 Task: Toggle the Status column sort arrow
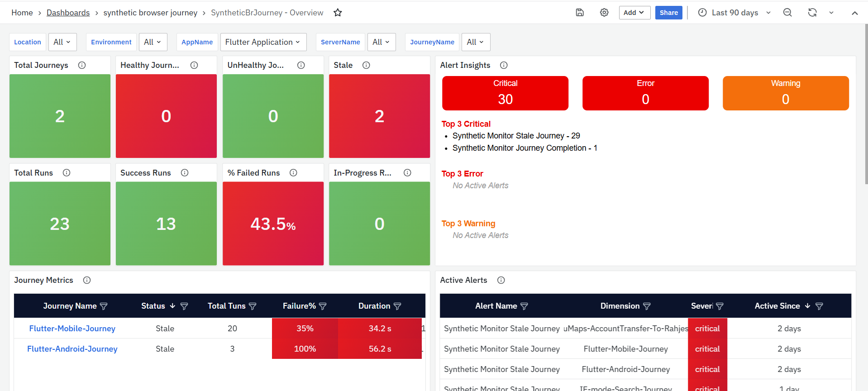click(172, 306)
